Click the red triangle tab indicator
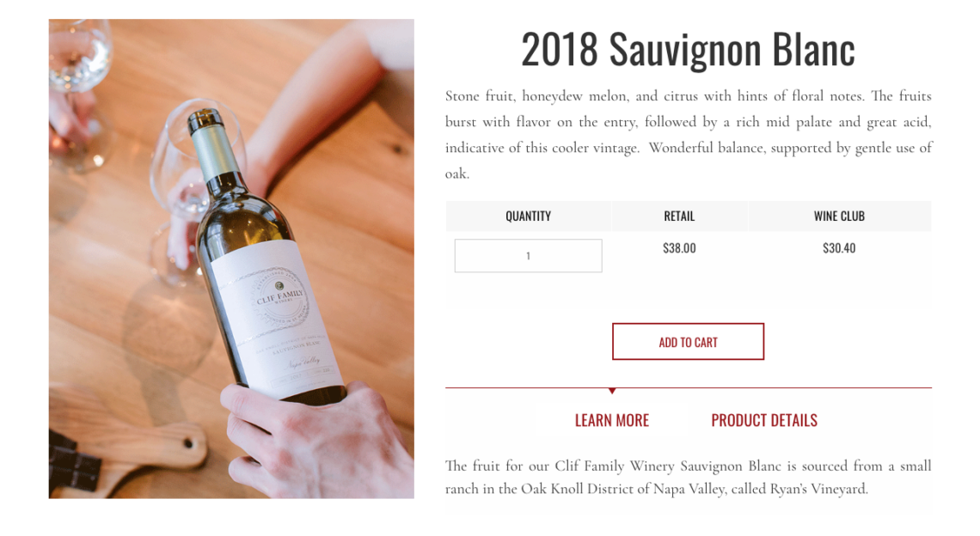980x536 pixels. (x=612, y=391)
